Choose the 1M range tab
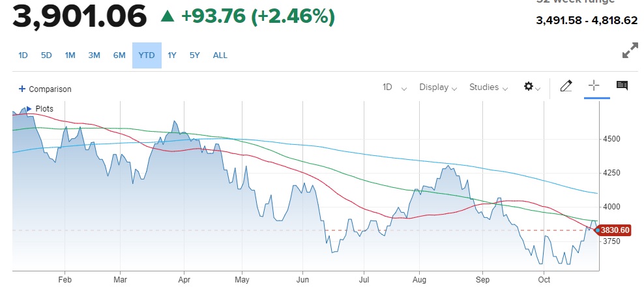 point(70,55)
